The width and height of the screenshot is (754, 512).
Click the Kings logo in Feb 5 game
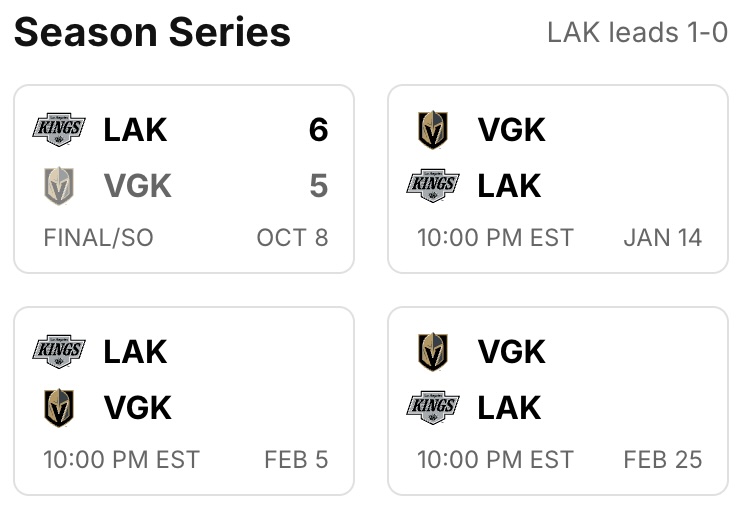pos(59,352)
